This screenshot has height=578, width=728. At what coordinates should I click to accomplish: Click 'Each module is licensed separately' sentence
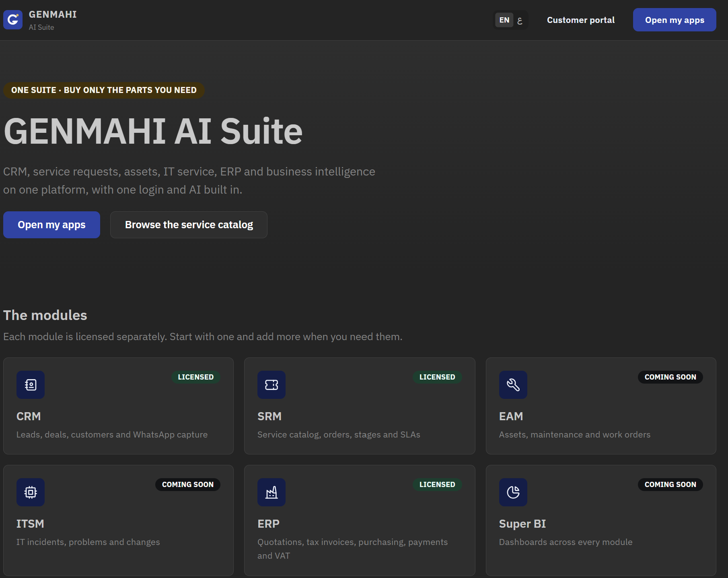[x=203, y=336]
